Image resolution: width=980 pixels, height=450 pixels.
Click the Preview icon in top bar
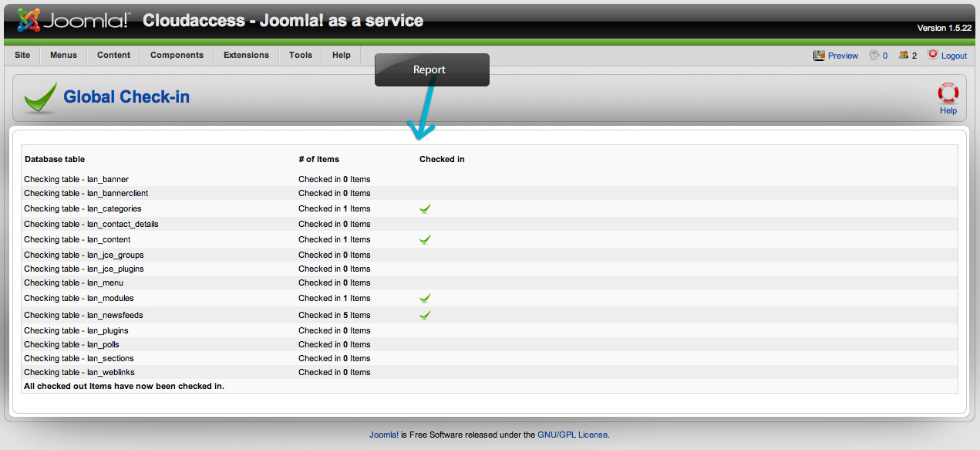pyautogui.click(x=819, y=56)
